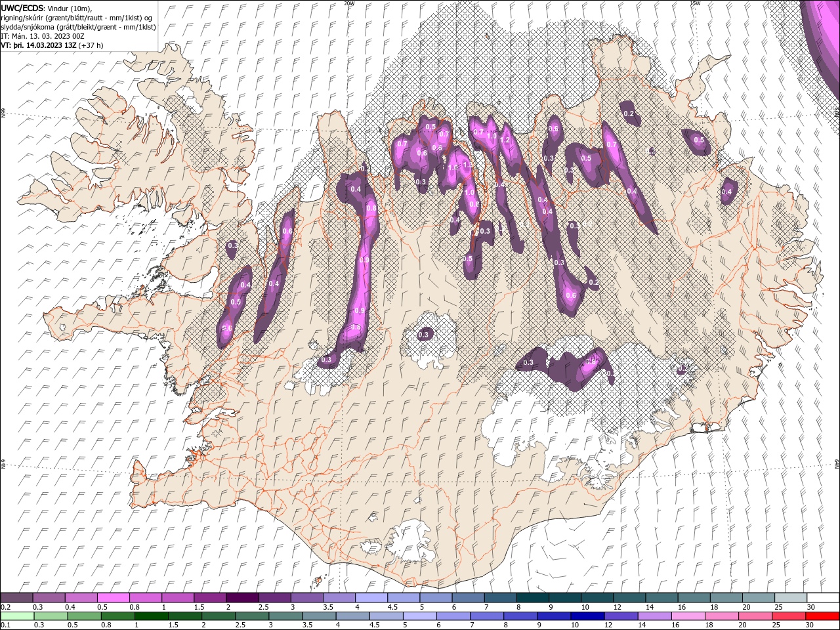This screenshot has height=630, width=840.
Task: Pick the 10–12 deep navy blue swatch, lower legend
Action: pyautogui.click(x=587, y=616)
